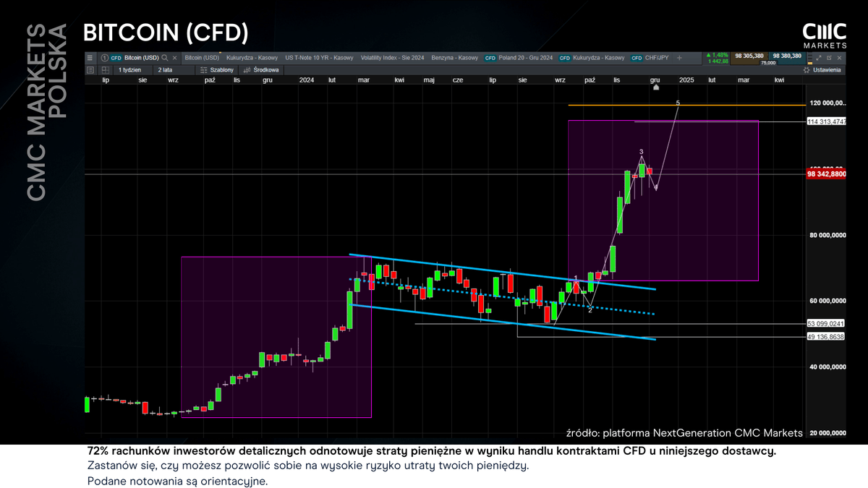Open Szablony templates menu
This screenshot has height=488, width=868.
tap(216, 70)
